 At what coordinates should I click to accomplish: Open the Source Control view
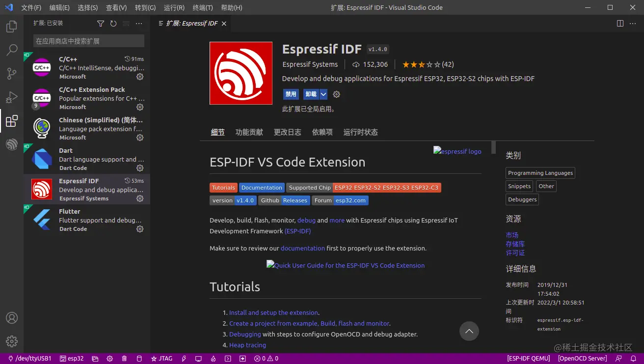[12, 74]
